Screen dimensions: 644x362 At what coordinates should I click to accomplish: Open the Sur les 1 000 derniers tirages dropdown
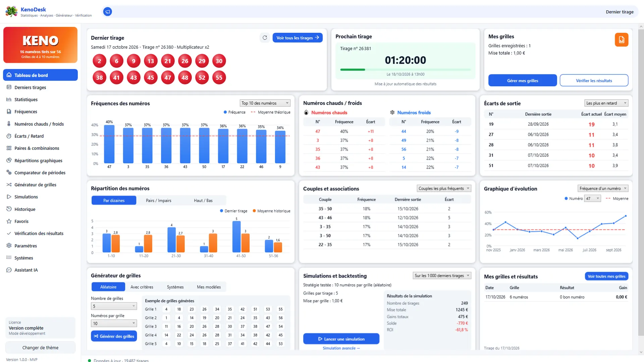coord(442,276)
